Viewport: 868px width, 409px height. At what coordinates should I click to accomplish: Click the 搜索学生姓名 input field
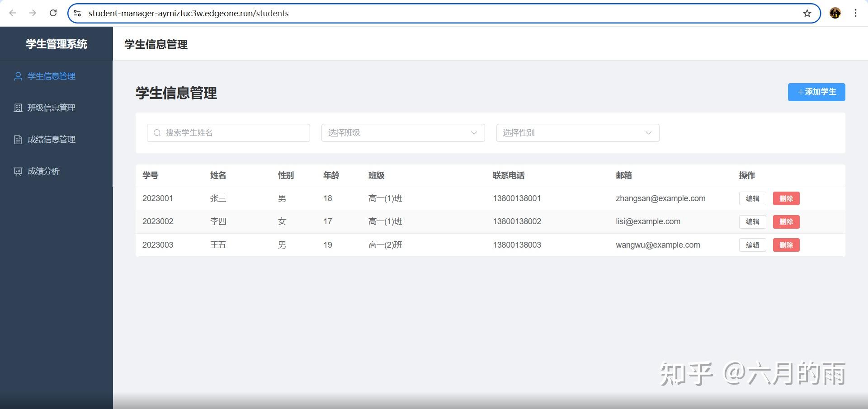click(228, 132)
